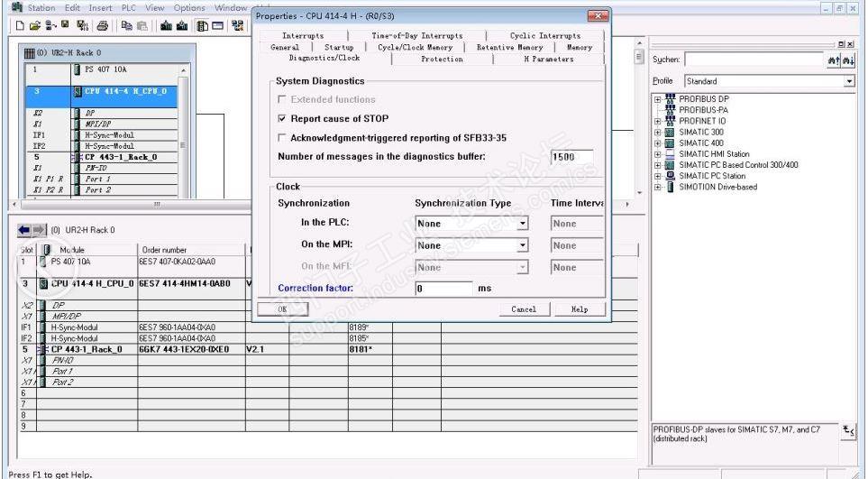
Task: Select PROFIBUS-PA in the catalog tree
Action: 704,110
